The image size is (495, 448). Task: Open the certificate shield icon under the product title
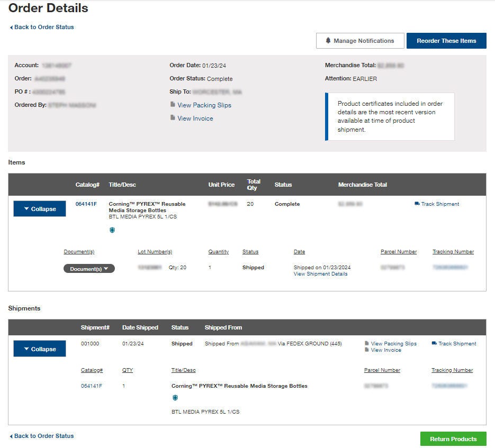coord(112,230)
